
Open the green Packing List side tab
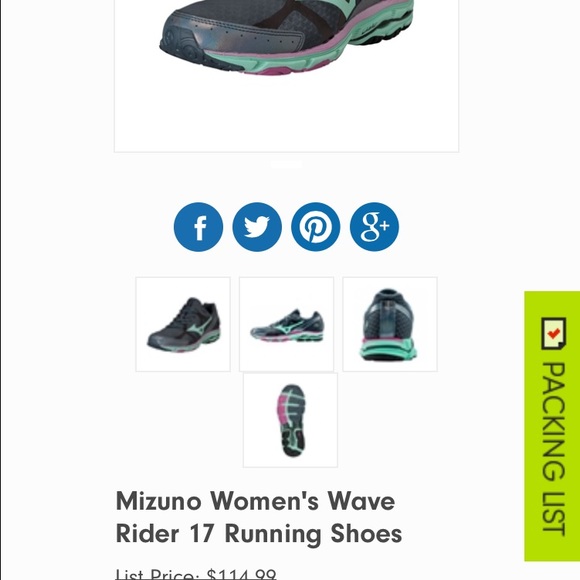pyautogui.click(x=552, y=426)
